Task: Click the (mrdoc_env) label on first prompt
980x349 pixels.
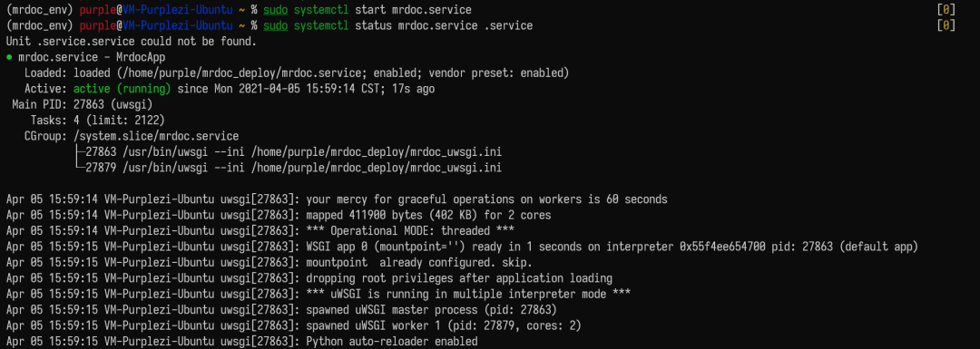Action: tap(40, 10)
